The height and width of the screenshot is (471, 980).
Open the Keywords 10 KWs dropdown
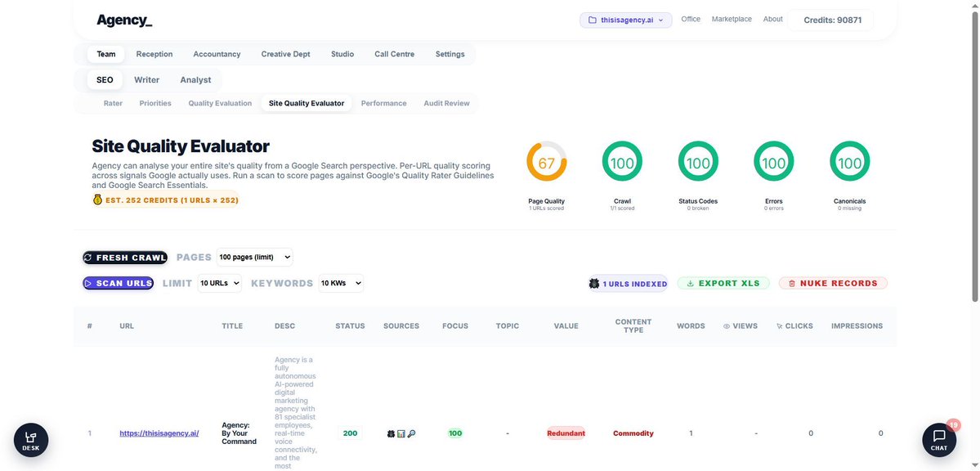click(x=341, y=284)
